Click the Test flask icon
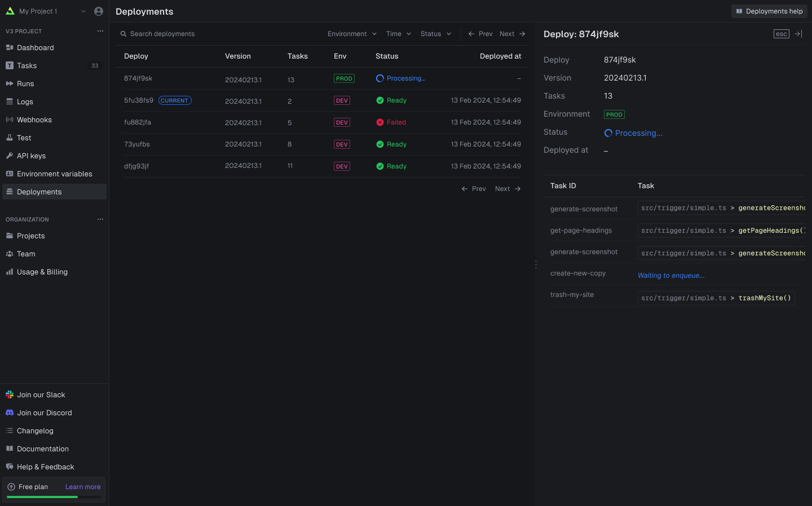 tap(10, 138)
